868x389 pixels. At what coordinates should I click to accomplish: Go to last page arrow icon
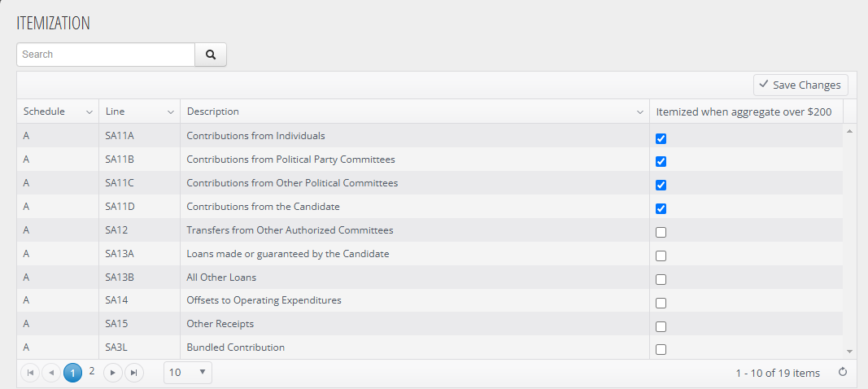click(133, 373)
